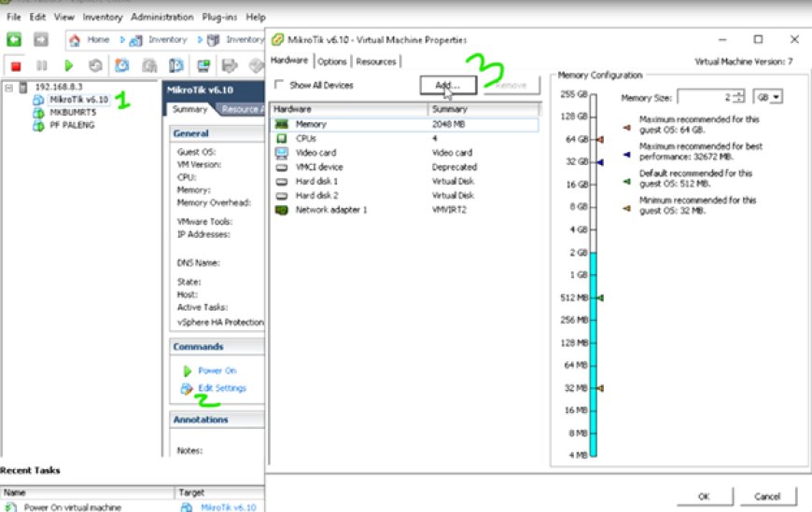Click the Memory Size input field
The height and width of the screenshot is (512, 812).
coord(706,97)
